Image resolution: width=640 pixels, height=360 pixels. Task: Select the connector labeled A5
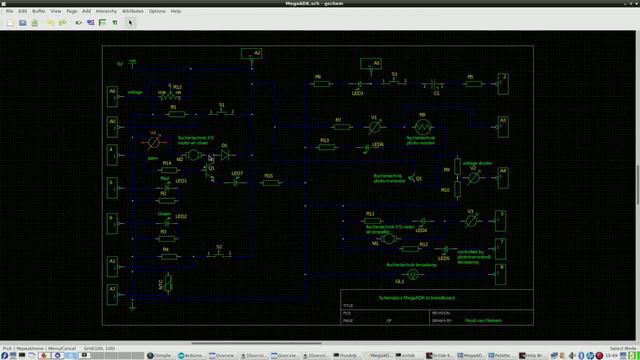371,65
